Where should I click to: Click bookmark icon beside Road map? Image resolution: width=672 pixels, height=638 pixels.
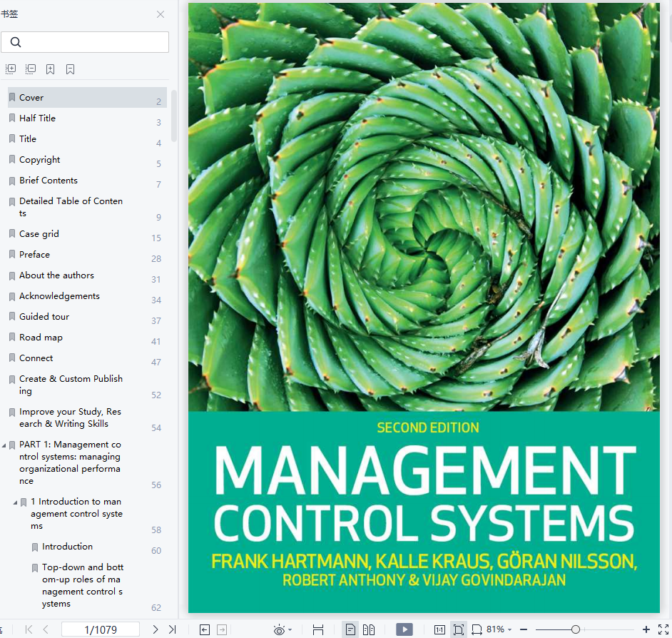click(x=12, y=338)
